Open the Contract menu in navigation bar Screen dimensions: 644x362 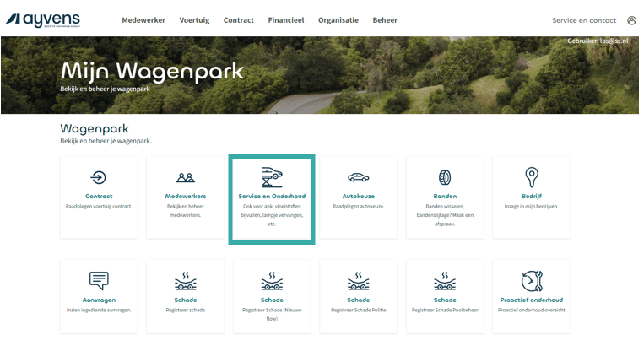(x=239, y=20)
